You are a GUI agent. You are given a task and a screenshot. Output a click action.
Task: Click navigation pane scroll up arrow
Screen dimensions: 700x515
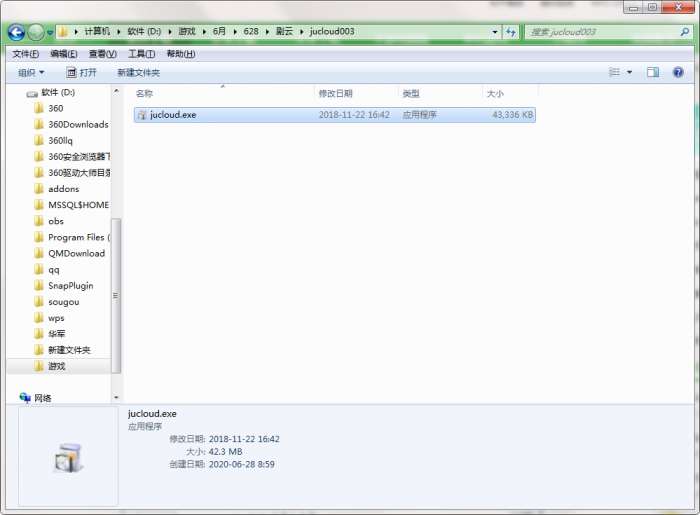point(116,91)
